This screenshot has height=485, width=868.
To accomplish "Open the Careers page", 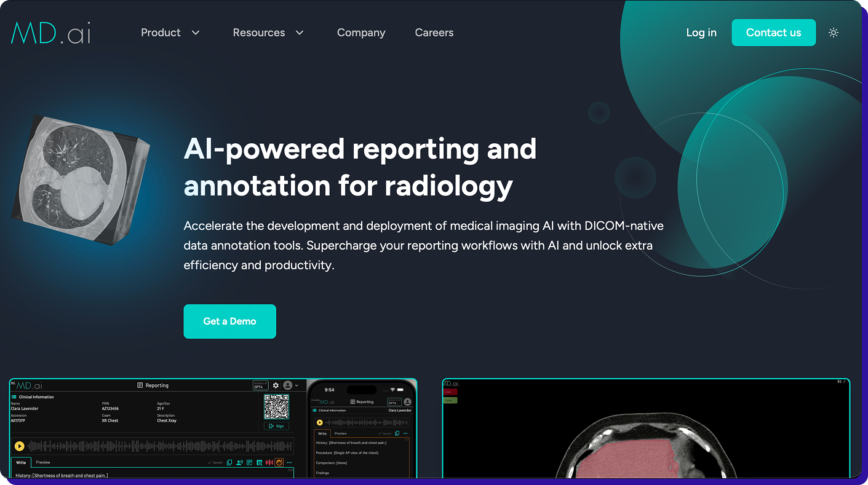I will [x=434, y=33].
